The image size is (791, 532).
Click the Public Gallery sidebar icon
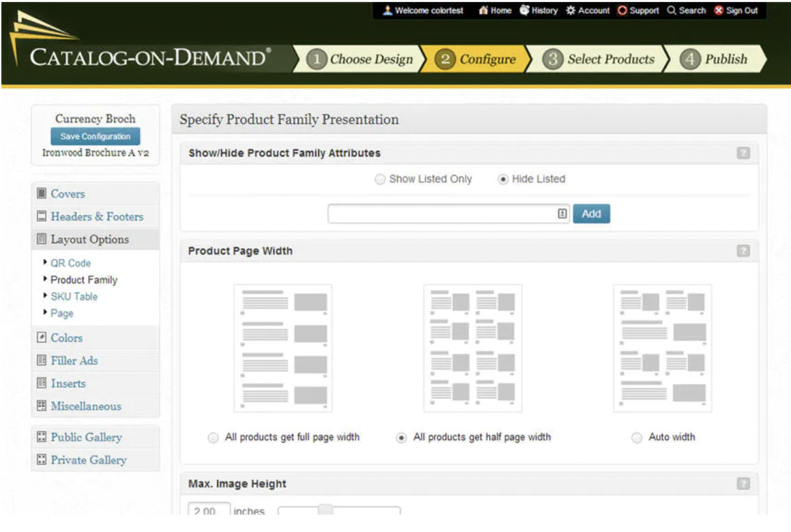tap(42, 437)
